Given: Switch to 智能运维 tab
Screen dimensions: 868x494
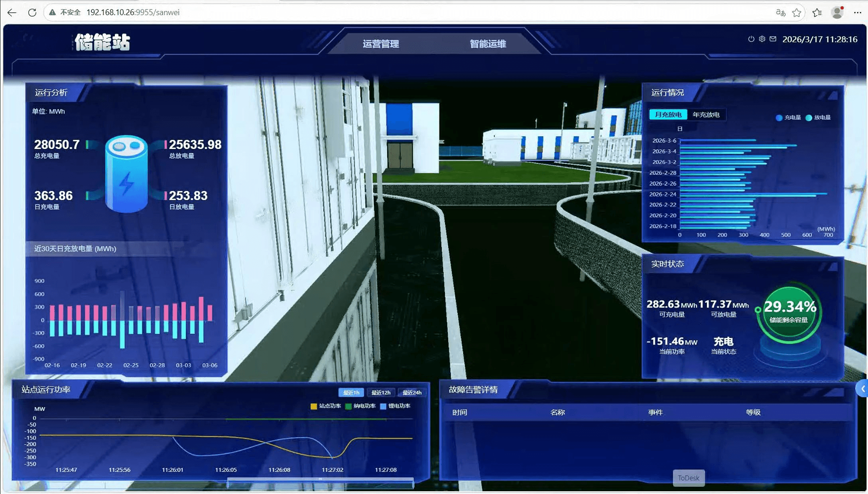Looking at the screenshot, I should (488, 44).
